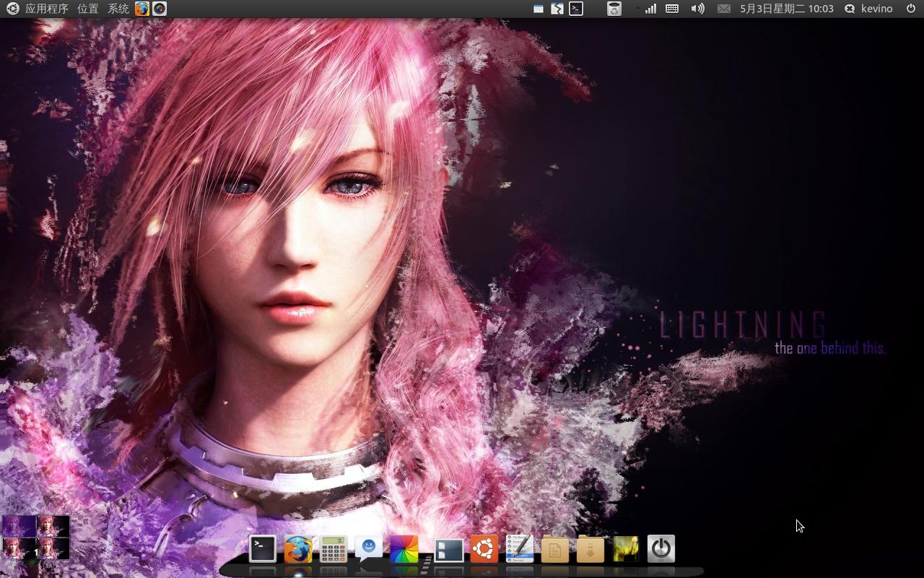Switch to the bottom-right workspace
The width and height of the screenshot is (924, 578).
tap(53, 548)
